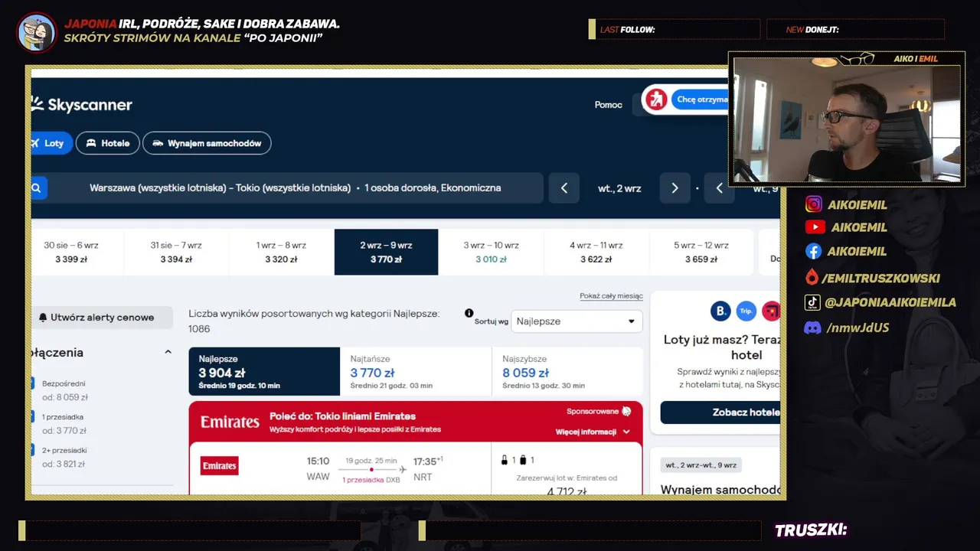Click the TikTok icon in stream overlay
980x551 pixels.
pos(812,302)
